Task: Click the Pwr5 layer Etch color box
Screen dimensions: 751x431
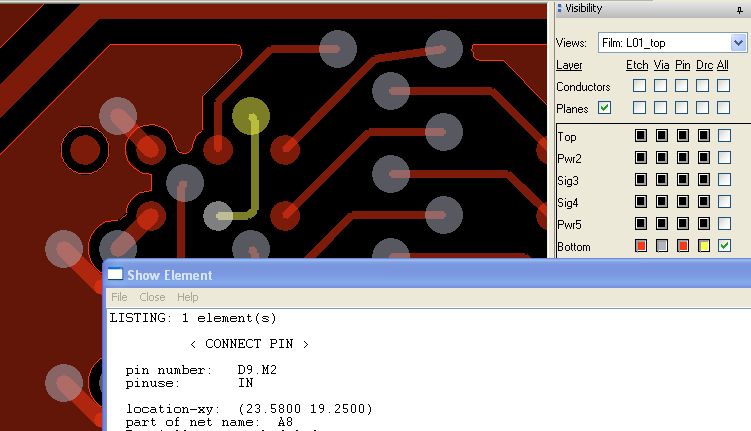Action: (641, 224)
